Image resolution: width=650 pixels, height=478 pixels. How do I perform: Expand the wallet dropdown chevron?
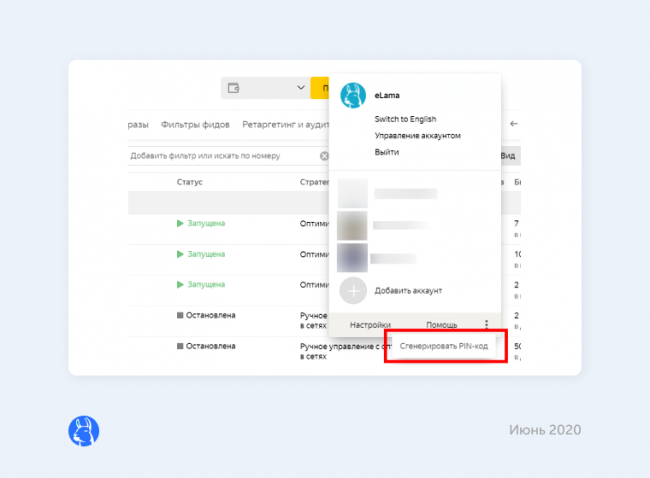301,88
